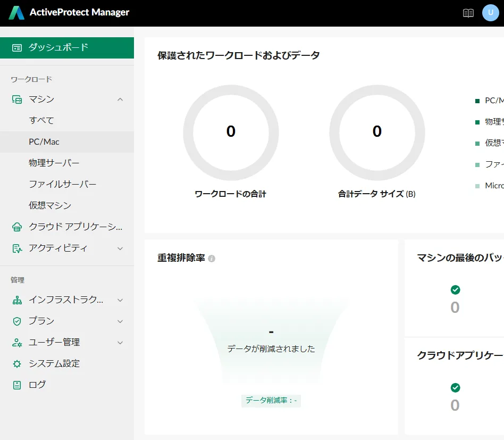Click the データ削減率 badge
The height and width of the screenshot is (440, 504).
(x=271, y=401)
